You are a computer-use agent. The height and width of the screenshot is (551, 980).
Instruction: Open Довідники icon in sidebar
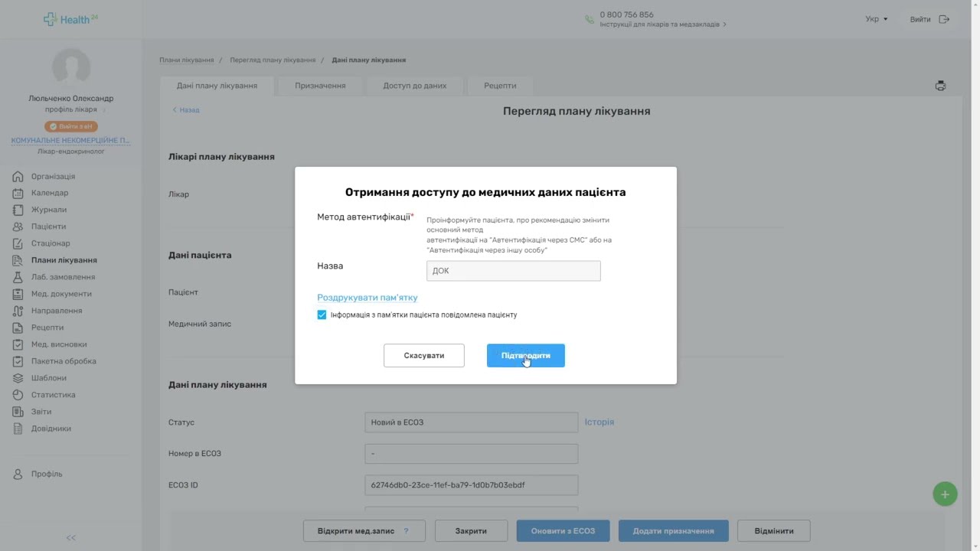pyautogui.click(x=18, y=429)
